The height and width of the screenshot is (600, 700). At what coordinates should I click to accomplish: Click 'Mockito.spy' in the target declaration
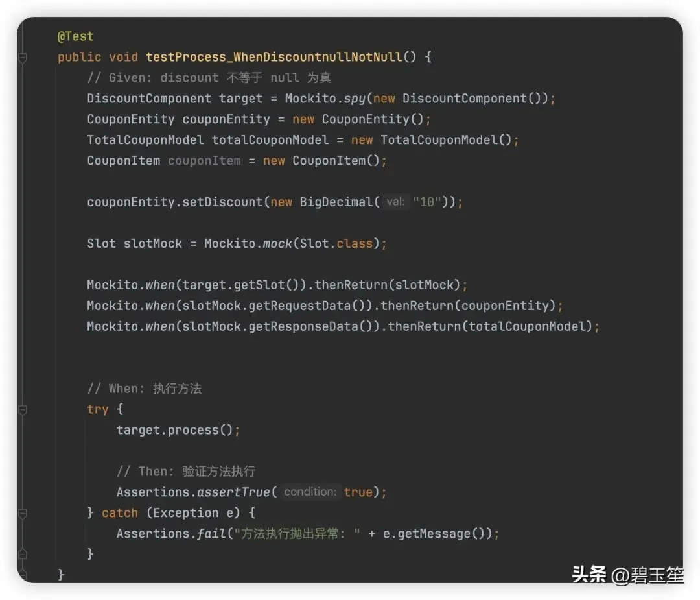pyautogui.click(x=325, y=99)
